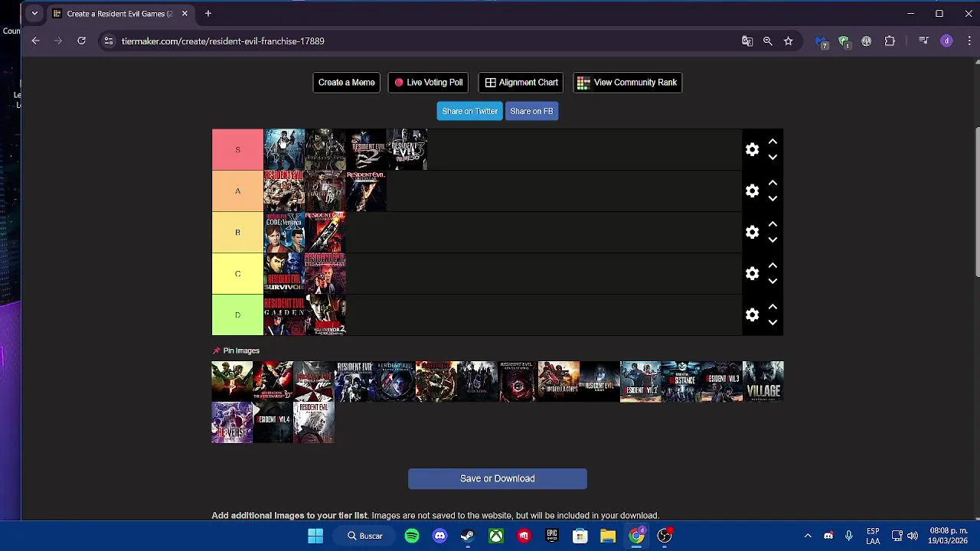Image resolution: width=980 pixels, height=551 pixels.
Task: Select the pink S tier label
Action: (237, 149)
